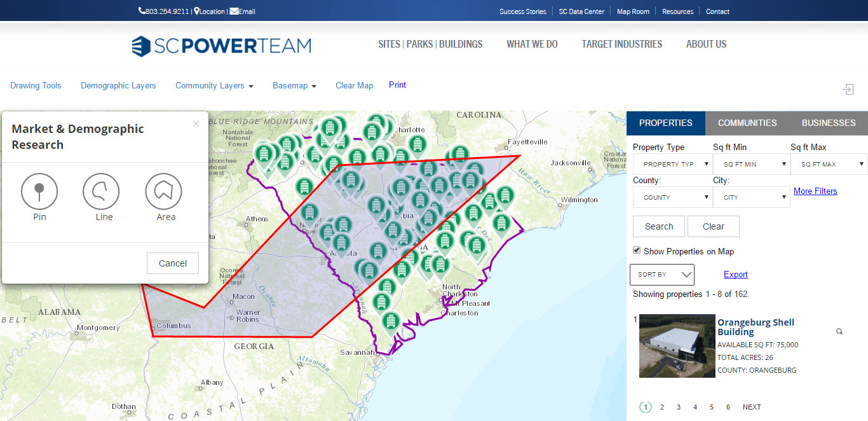Click the property marker near Savannah
Viewport: 868px width, 421px height.
tap(391, 322)
